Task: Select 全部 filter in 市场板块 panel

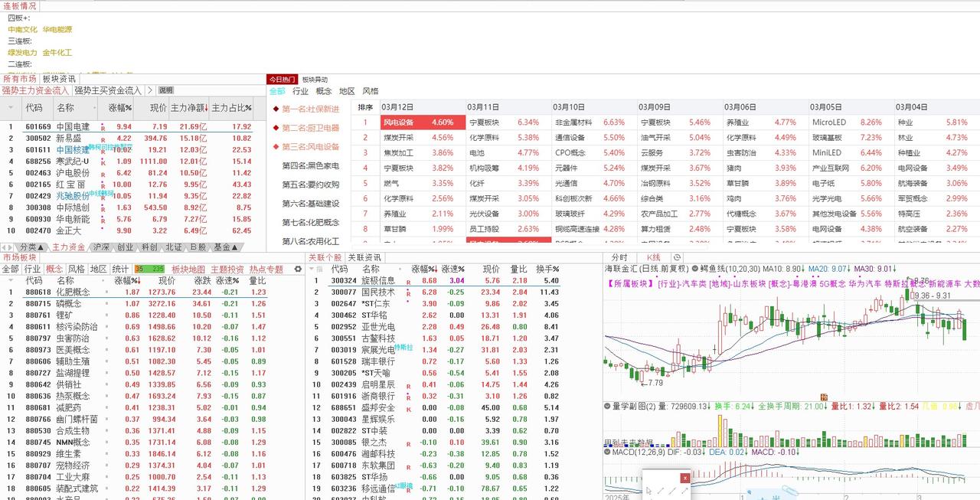Action: (x=11, y=269)
